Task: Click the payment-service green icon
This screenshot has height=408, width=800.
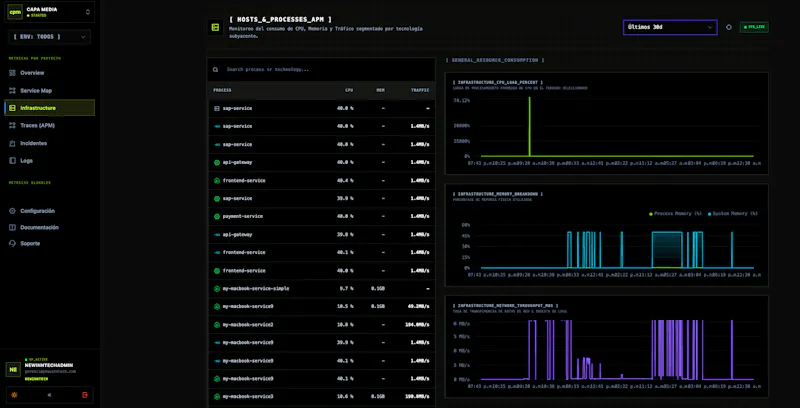Action: [216, 217]
